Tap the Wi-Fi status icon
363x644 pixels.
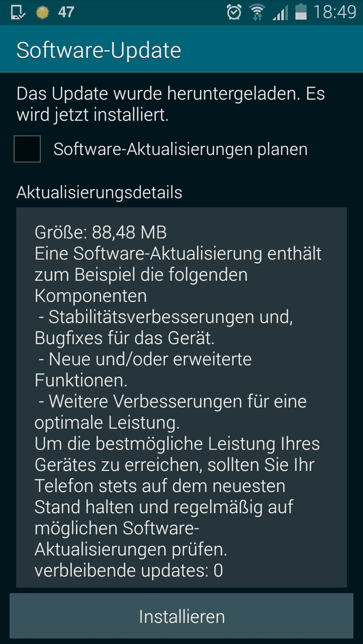(x=257, y=13)
